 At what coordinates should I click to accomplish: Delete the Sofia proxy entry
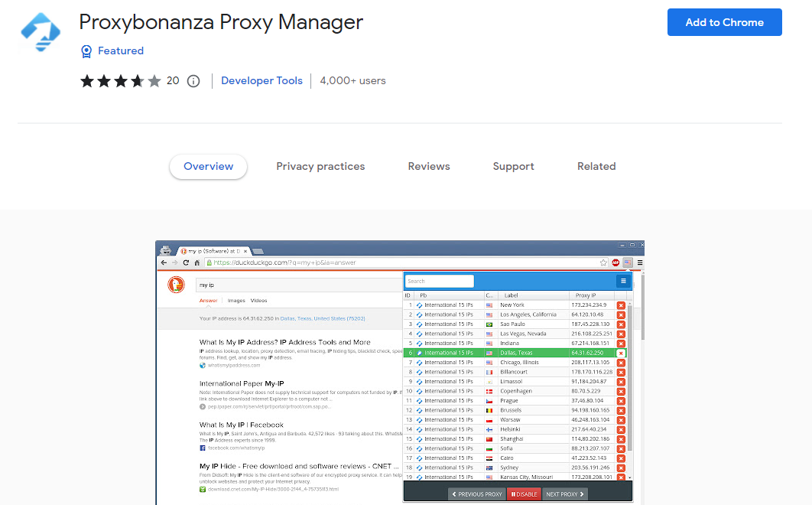click(621, 449)
